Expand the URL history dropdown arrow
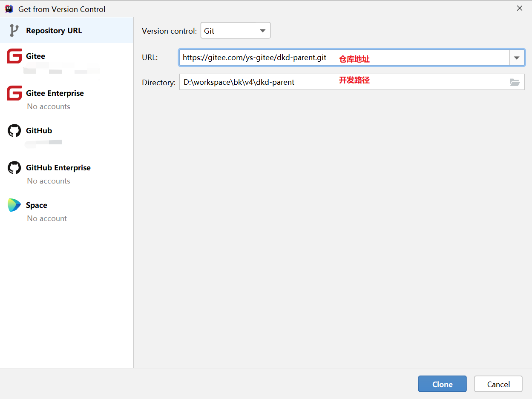The width and height of the screenshot is (532, 399). tap(517, 57)
